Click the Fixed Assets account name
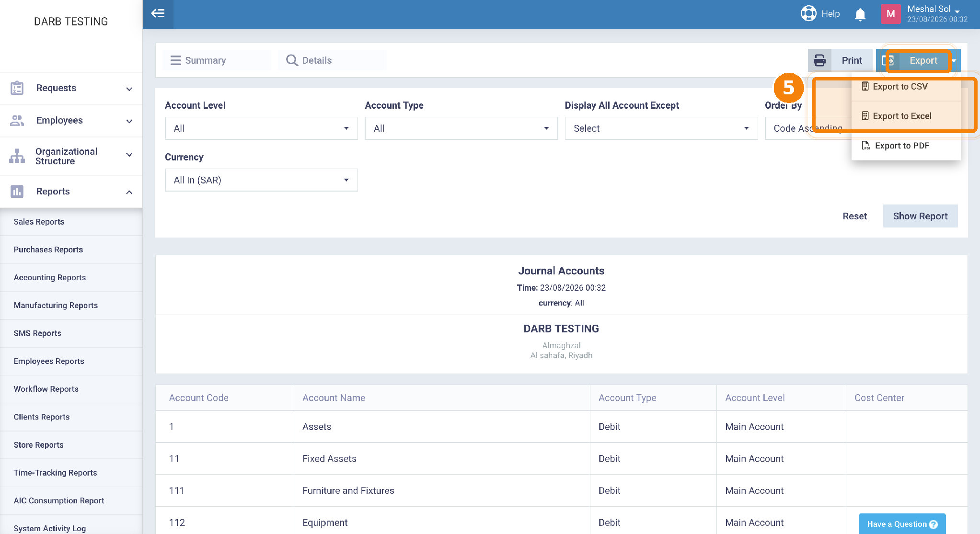980x534 pixels. pyautogui.click(x=329, y=458)
